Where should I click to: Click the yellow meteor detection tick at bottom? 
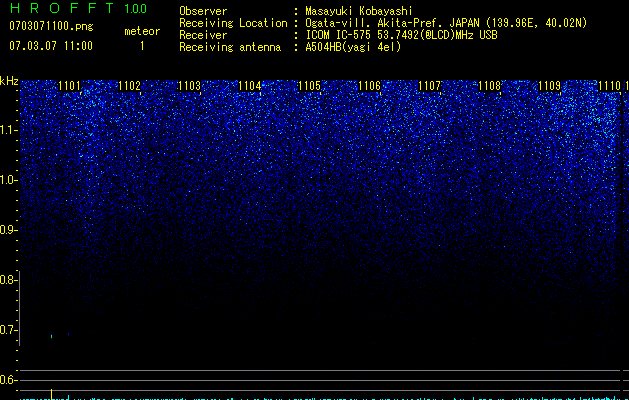click(51, 394)
